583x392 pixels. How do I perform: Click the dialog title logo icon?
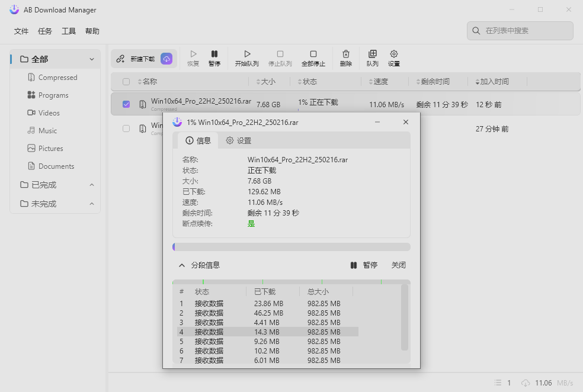click(177, 122)
